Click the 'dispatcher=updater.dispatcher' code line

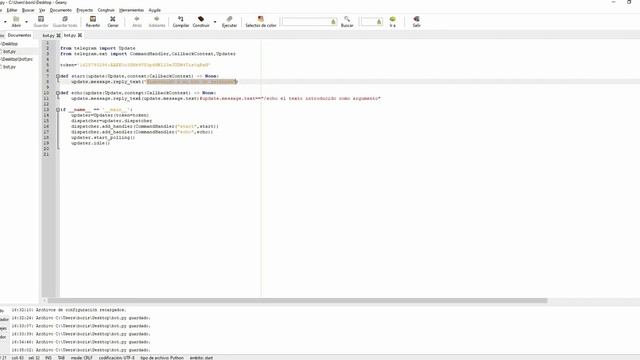point(111,121)
